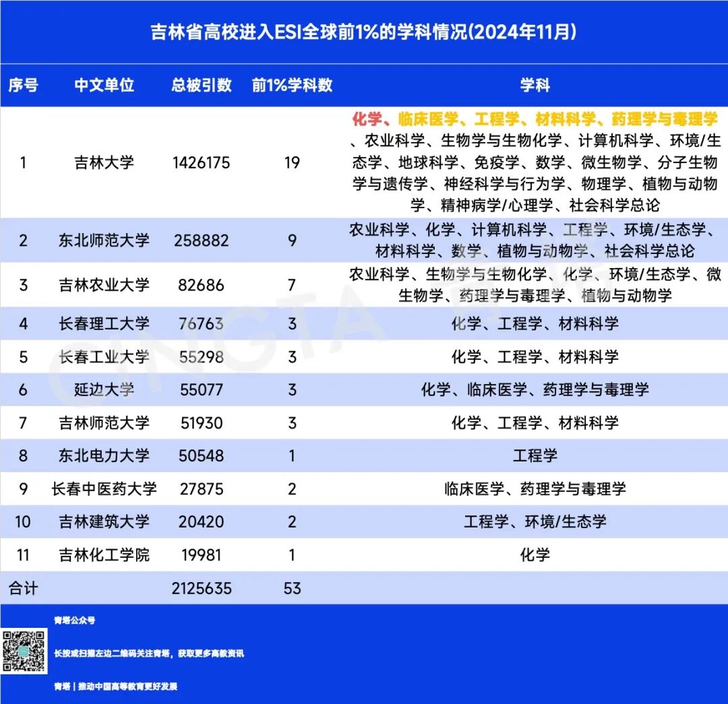
Task: Click the '中文单位' column header
Action: [104, 86]
